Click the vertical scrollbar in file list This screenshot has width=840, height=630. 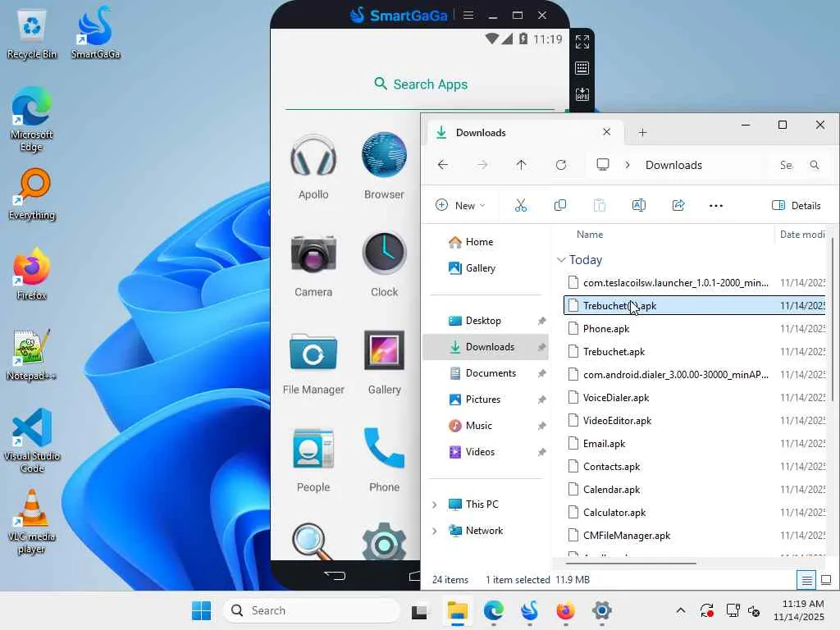click(x=833, y=319)
